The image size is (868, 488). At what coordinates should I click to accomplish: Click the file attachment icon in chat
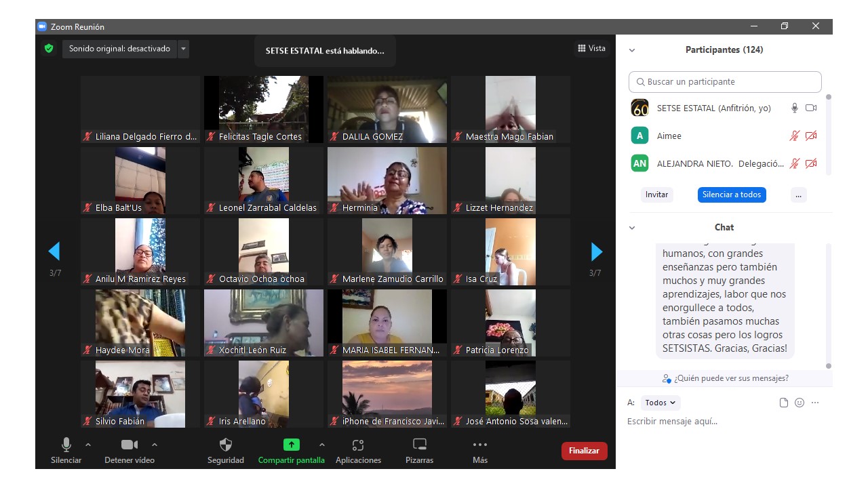point(784,403)
